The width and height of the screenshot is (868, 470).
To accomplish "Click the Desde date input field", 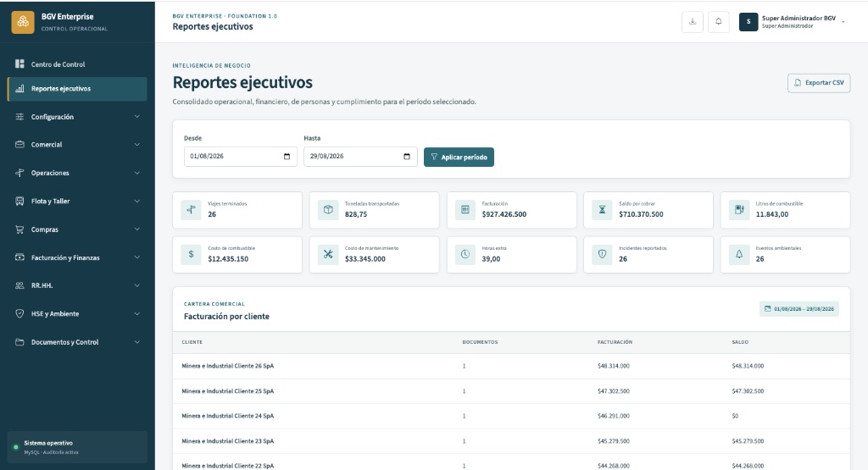I will (x=240, y=157).
